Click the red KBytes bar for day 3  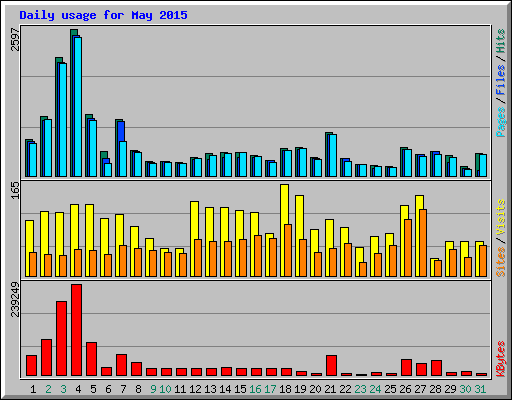coord(61,338)
